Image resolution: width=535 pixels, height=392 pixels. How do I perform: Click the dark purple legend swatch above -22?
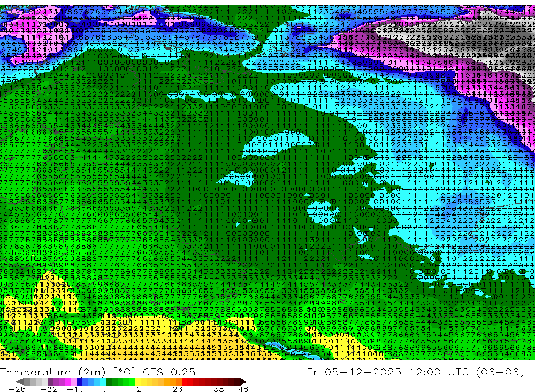(x=50, y=381)
